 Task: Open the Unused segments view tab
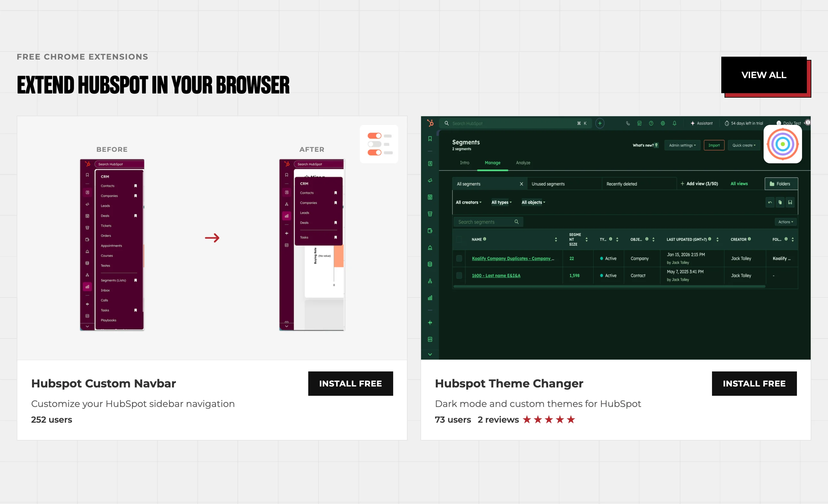[x=548, y=184]
